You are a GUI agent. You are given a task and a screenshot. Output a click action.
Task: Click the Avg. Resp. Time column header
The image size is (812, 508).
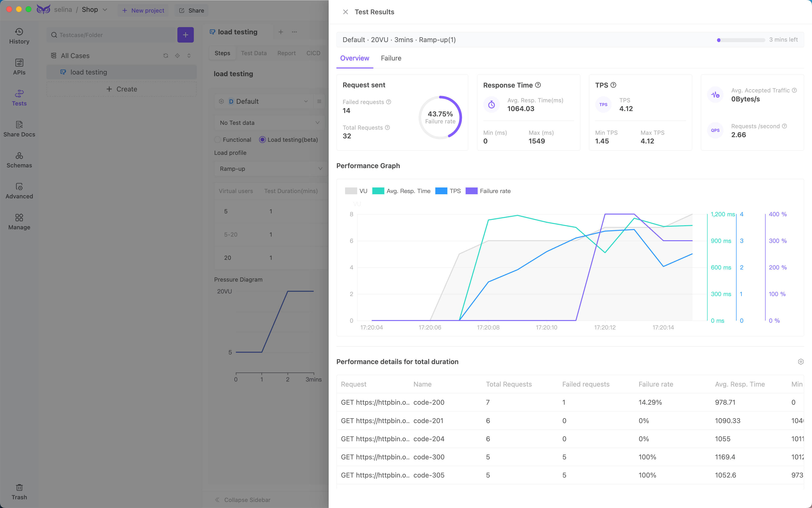click(740, 384)
